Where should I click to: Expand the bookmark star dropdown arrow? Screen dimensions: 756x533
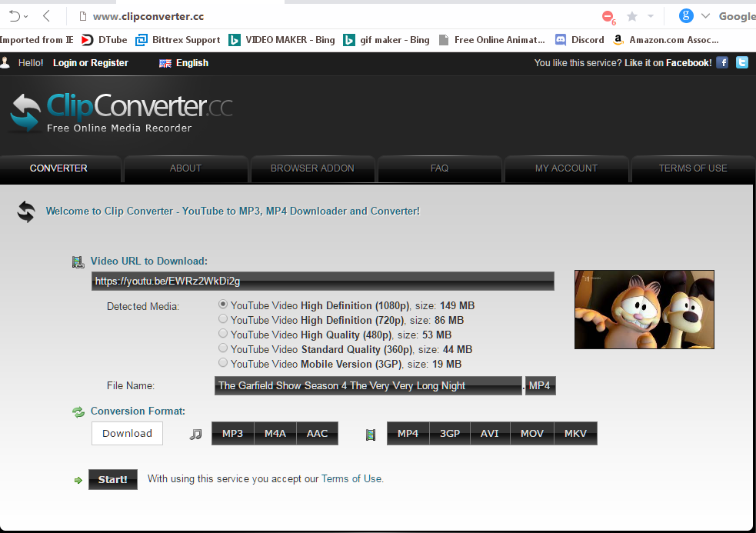651,16
